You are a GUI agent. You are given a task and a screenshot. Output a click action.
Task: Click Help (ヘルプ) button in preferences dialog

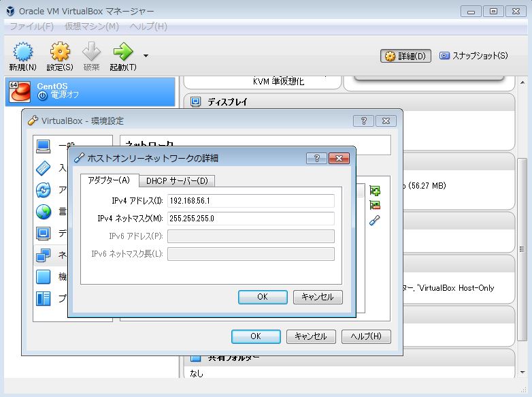(x=366, y=336)
